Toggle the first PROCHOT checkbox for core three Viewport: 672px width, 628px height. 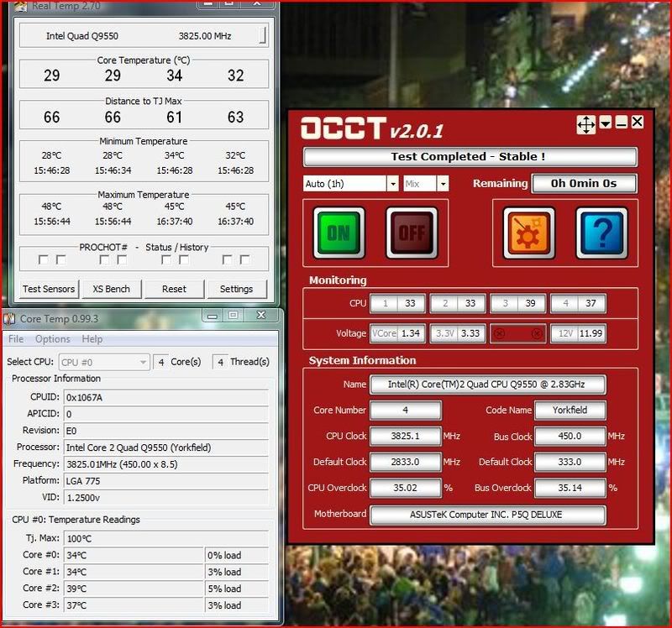tap(165, 259)
